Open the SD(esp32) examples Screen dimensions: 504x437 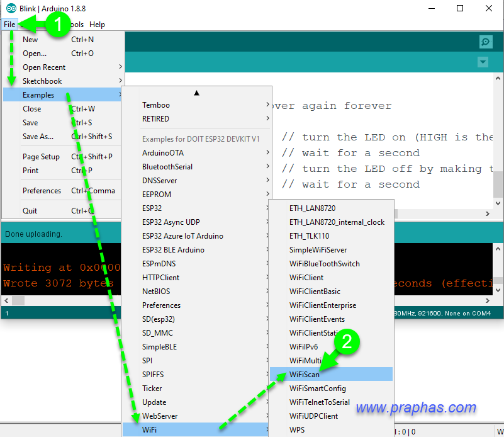click(196, 319)
